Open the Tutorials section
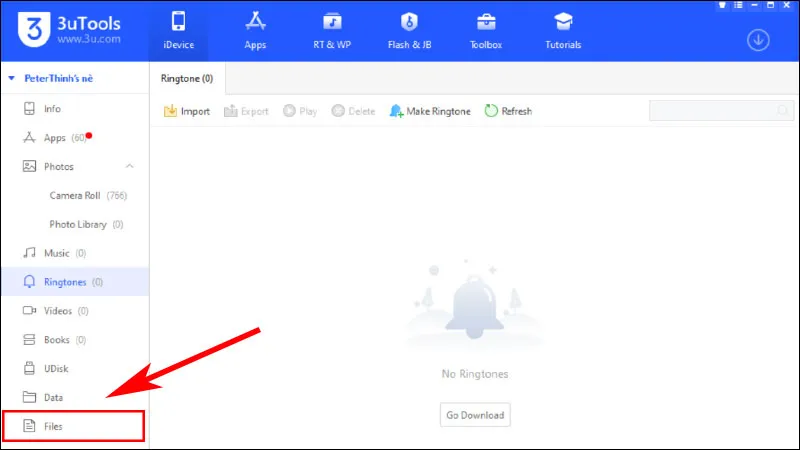Screen dimensions: 800x450 coord(563,30)
